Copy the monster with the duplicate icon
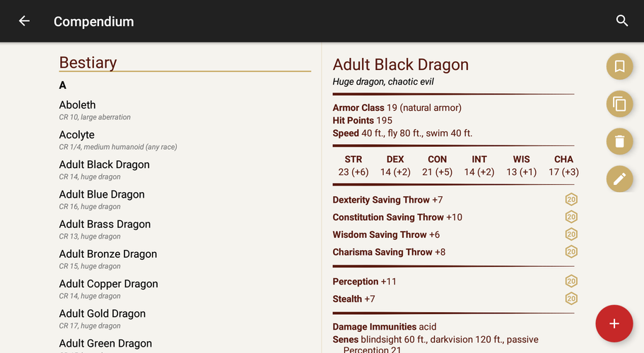Viewport: 644px width, 353px height. point(619,104)
